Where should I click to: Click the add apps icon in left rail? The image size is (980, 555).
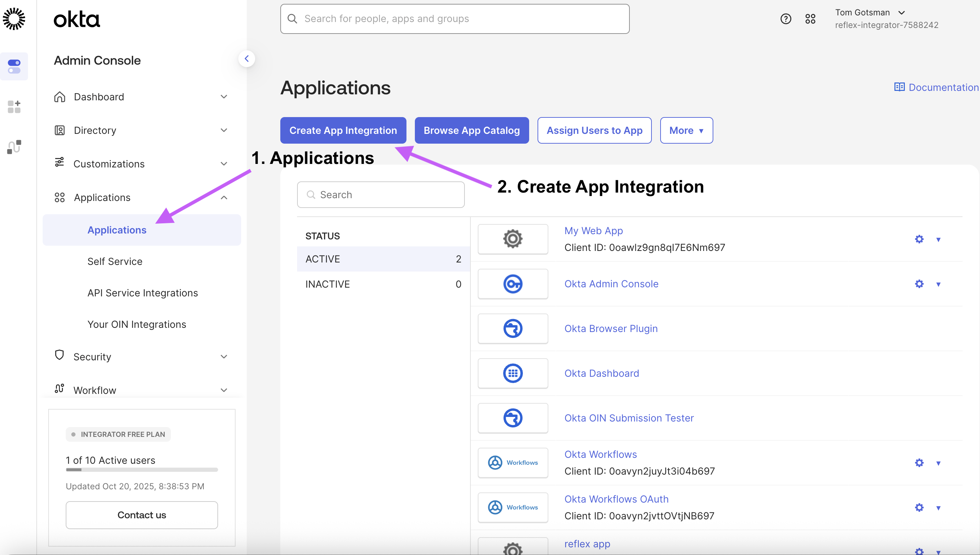click(14, 107)
